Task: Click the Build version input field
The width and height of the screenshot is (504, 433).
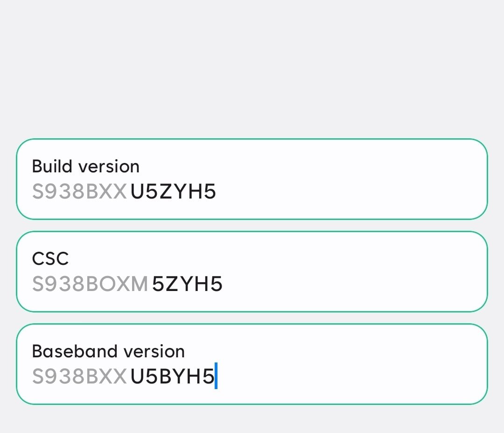Action: coord(252,179)
